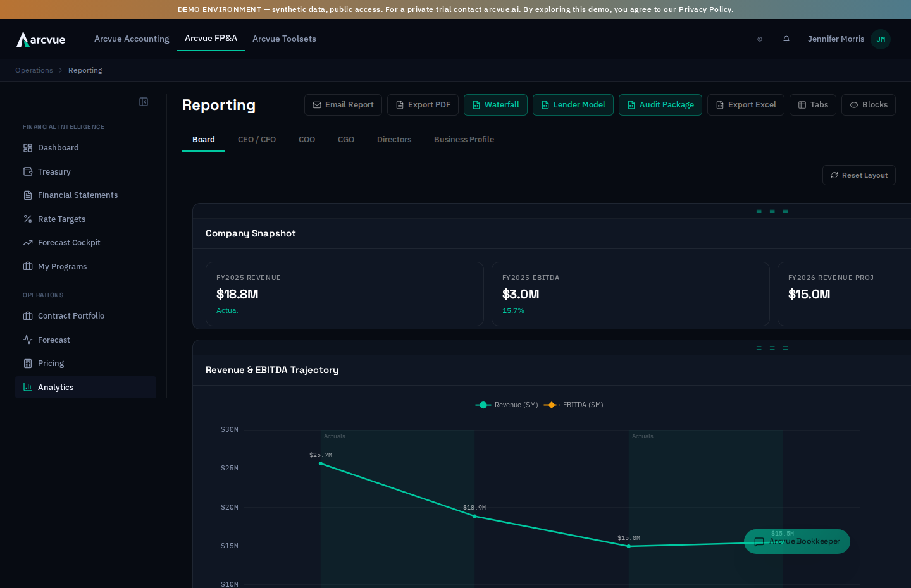Click the JM user avatar
Screen dimensions: 911x588
pyautogui.click(x=881, y=39)
